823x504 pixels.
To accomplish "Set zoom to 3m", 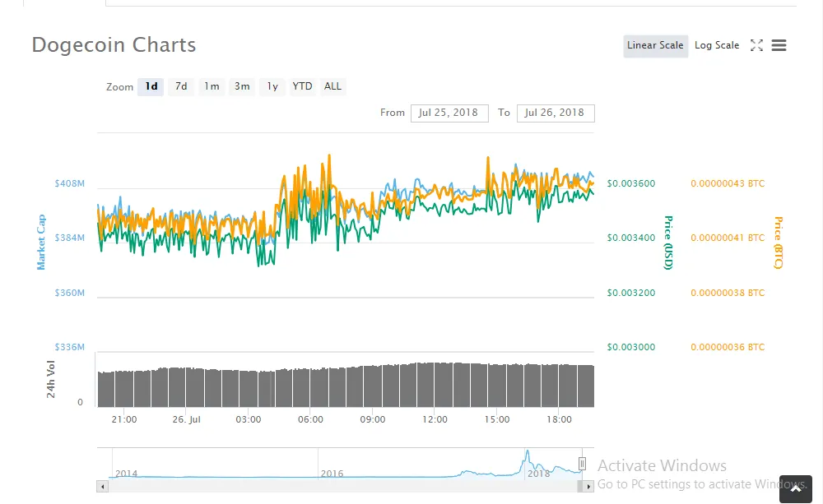I will click(x=242, y=86).
